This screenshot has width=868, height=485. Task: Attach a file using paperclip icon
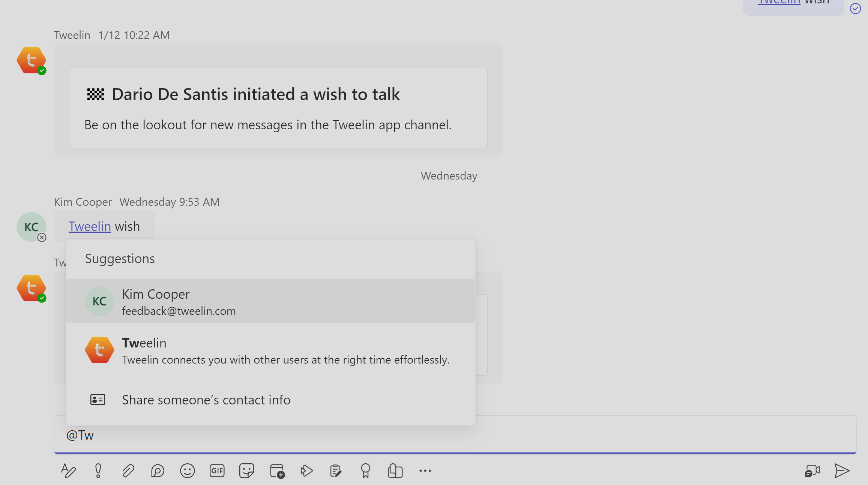click(x=128, y=471)
